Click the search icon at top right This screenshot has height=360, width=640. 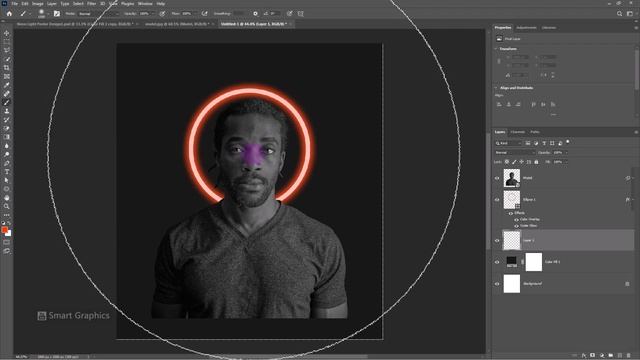[x=619, y=13]
